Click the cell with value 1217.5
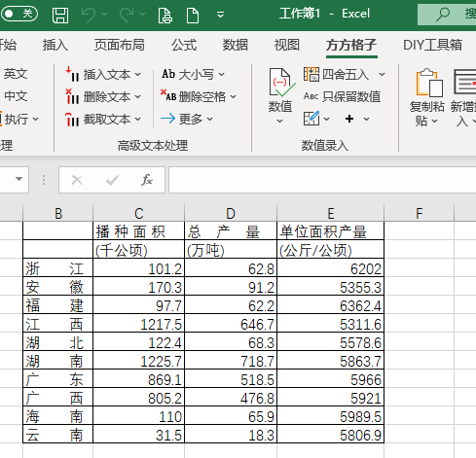This screenshot has height=458, width=476. tap(139, 324)
